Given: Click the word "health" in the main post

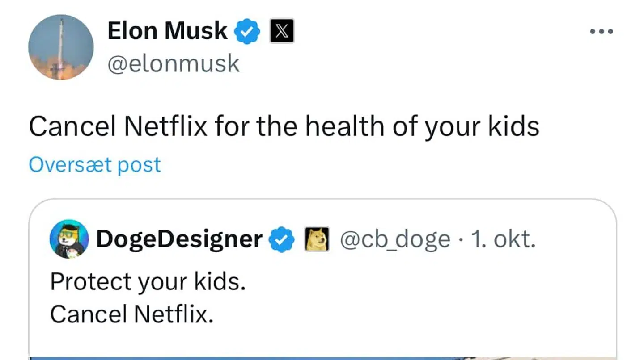Looking at the screenshot, I should click(345, 127).
